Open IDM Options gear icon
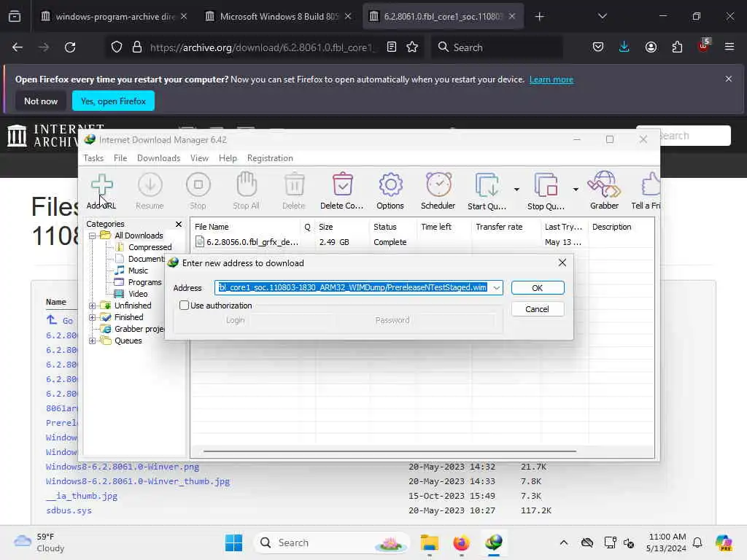 tap(390, 191)
